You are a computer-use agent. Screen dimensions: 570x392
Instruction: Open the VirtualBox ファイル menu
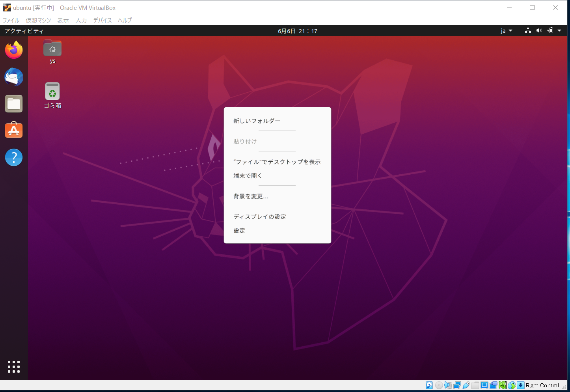[x=11, y=20]
